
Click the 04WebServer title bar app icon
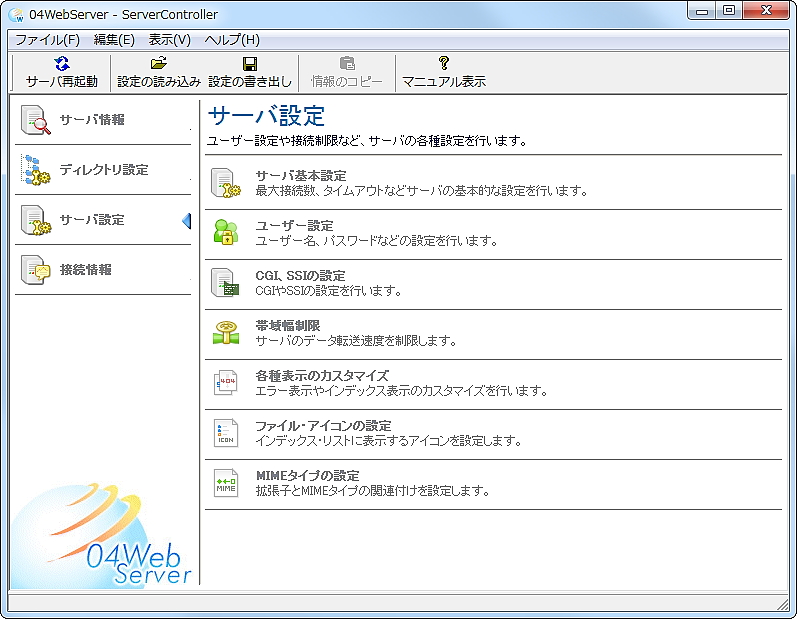[x=16, y=15]
